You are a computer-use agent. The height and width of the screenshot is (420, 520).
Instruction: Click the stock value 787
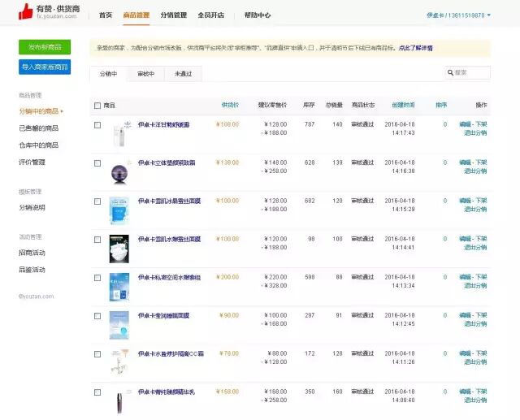coord(310,124)
